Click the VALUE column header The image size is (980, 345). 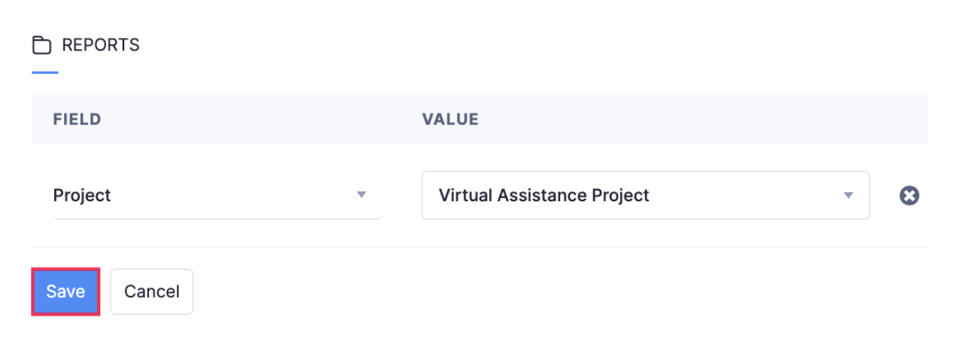pos(450,119)
